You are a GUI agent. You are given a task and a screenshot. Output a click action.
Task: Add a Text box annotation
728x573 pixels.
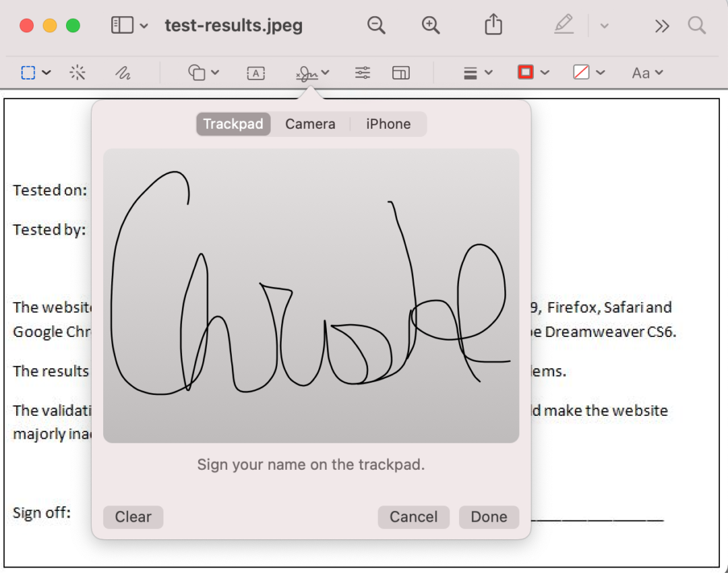(x=255, y=72)
